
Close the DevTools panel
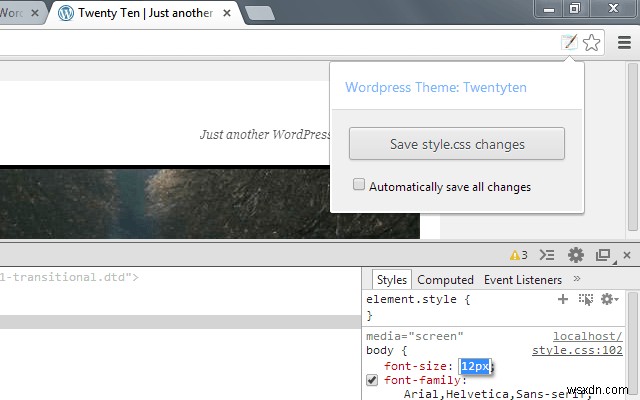pyautogui.click(x=627, y=256)
